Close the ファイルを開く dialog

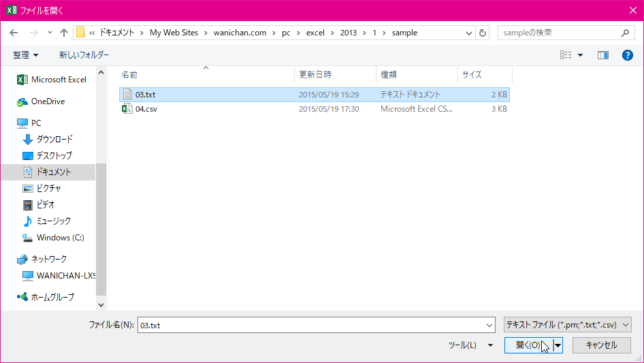[x=633, y=10]
